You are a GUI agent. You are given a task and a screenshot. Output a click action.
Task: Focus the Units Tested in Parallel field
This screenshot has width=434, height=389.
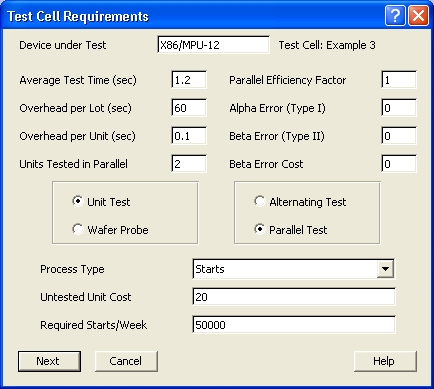(189, 164)
